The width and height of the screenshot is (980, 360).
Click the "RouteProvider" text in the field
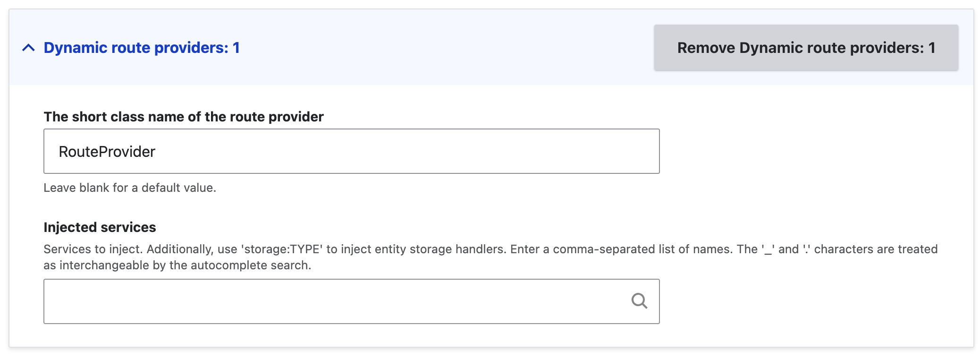tap(107, 152)
